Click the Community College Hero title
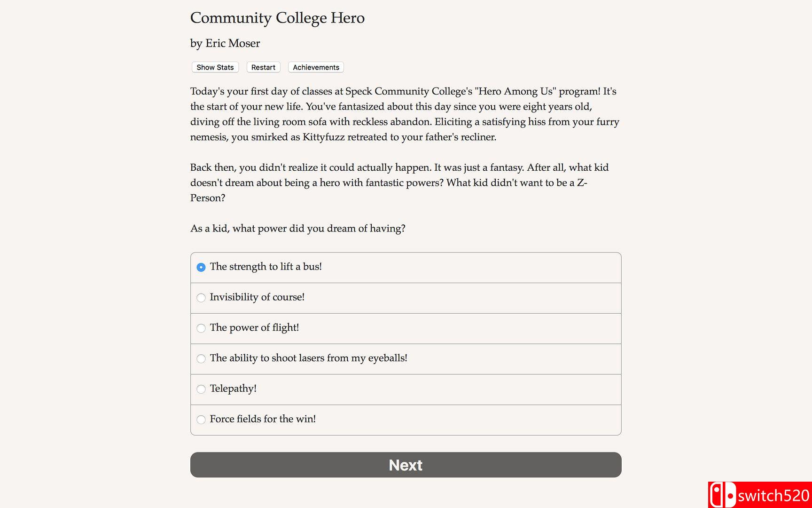The height and width of the screenshot is (508, 812). (x=277, y=18)
